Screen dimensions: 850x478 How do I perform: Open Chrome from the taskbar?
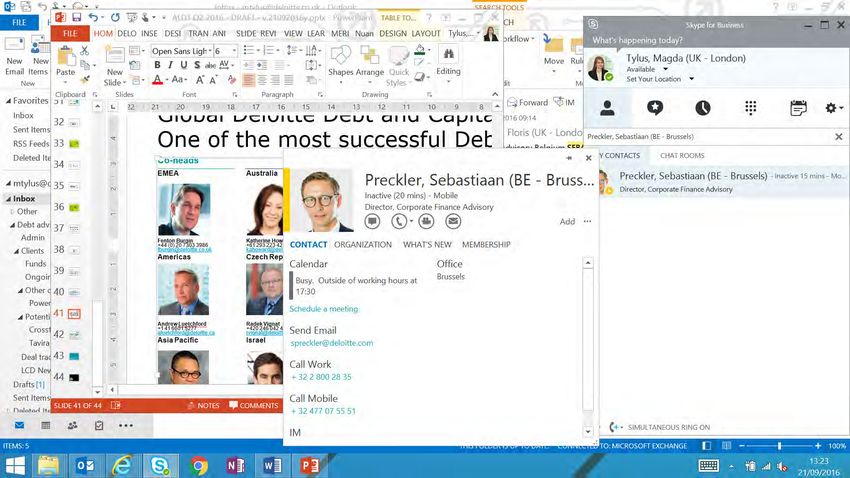click(198, 466)
